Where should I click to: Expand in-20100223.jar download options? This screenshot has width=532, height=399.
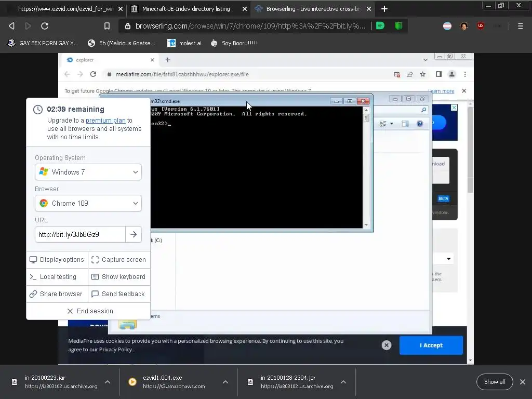(108, 382)
